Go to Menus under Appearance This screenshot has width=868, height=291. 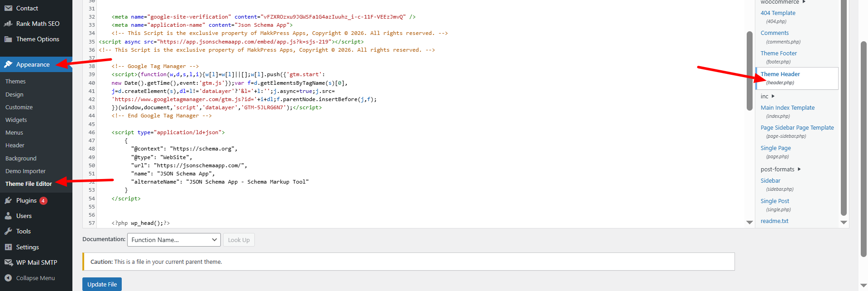[14, 132]
